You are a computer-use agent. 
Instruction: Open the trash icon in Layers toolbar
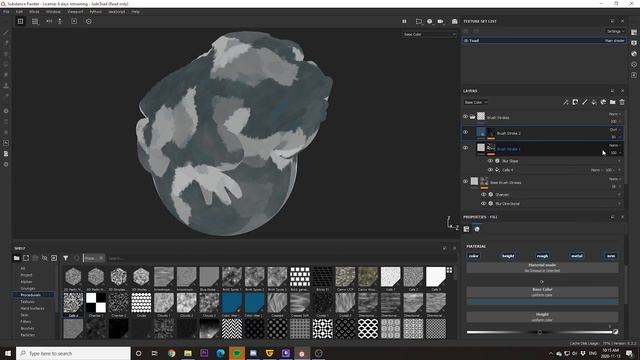pos(622,102)
